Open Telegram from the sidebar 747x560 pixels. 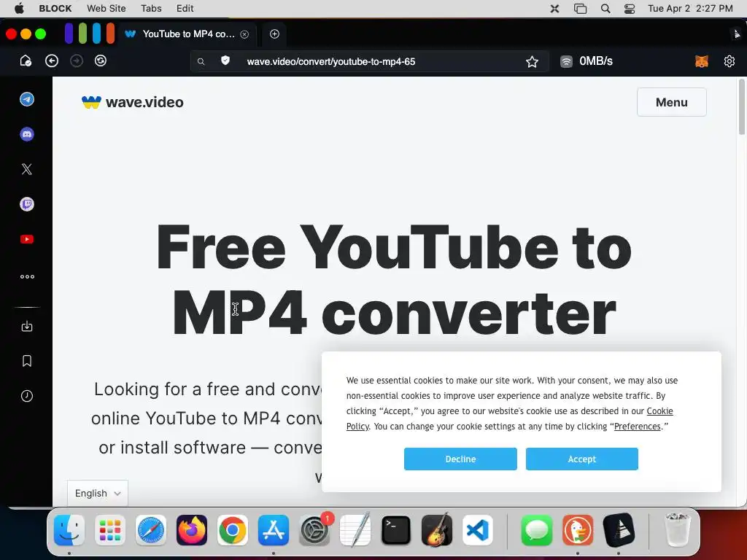(27, 99)
